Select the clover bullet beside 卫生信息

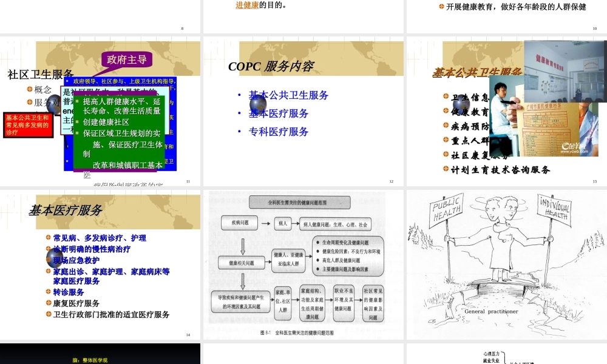446,96
